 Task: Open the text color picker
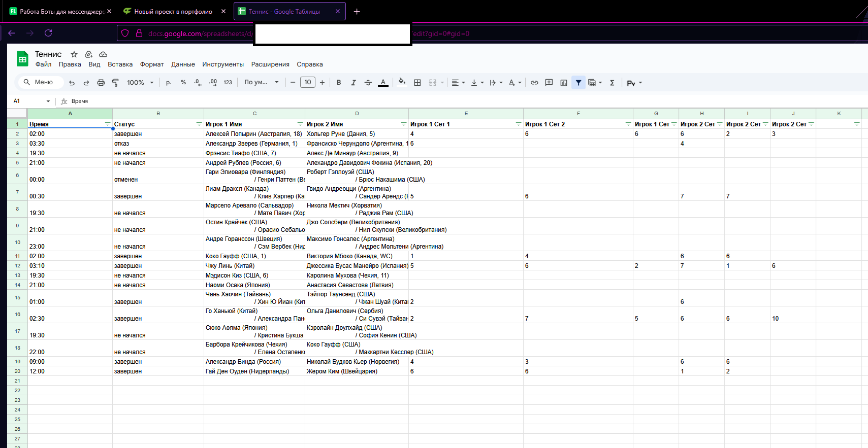tap(383, 83)
